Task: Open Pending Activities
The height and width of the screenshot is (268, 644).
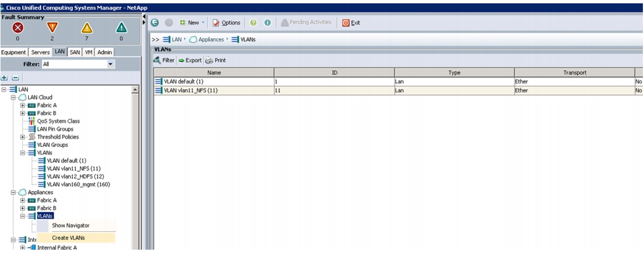Action: tap(306, 23)
